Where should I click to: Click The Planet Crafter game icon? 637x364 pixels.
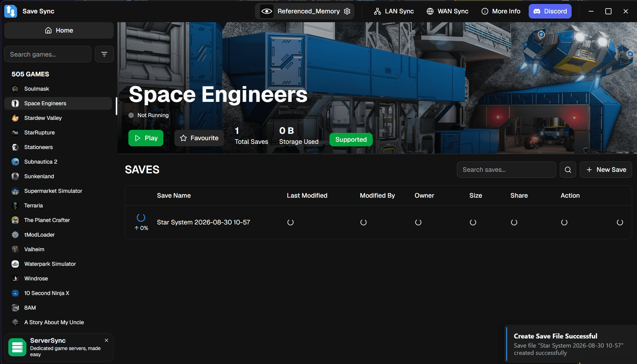[x=15, y=220]
